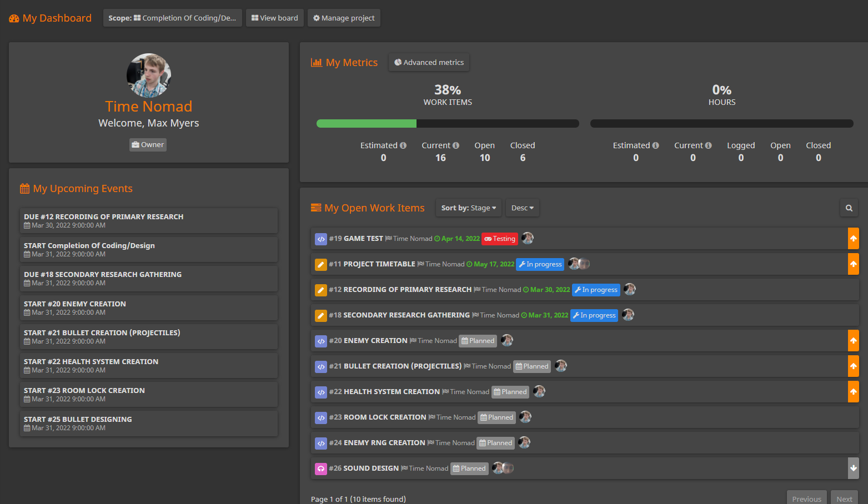Viewport: 868px width, 504px height.
Task: Open the Sort by Stage dropdown
Action: 468,208
